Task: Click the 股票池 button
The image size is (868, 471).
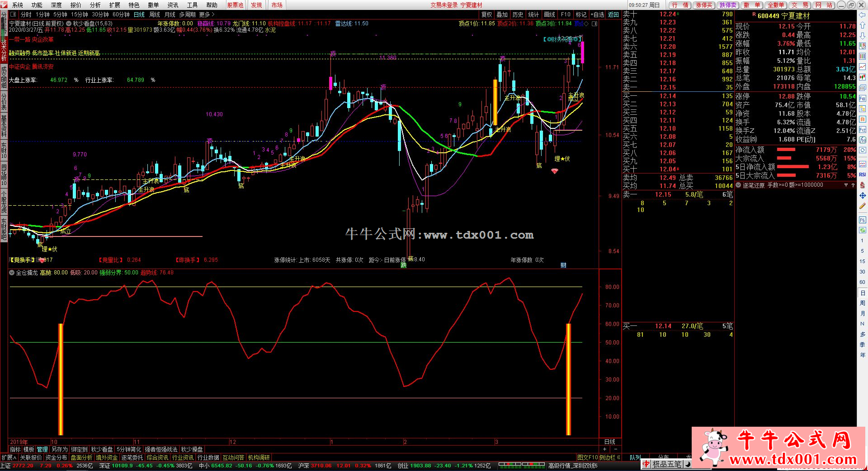Action: pos(235,5)
